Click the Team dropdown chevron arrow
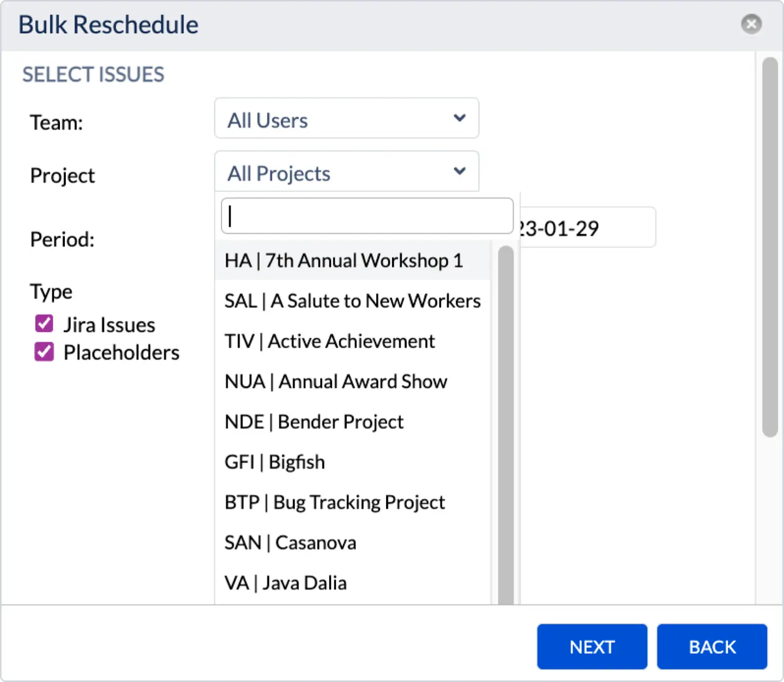Viewport: 784px width, 682px height. pyautogui.click(x=460, y=118)
